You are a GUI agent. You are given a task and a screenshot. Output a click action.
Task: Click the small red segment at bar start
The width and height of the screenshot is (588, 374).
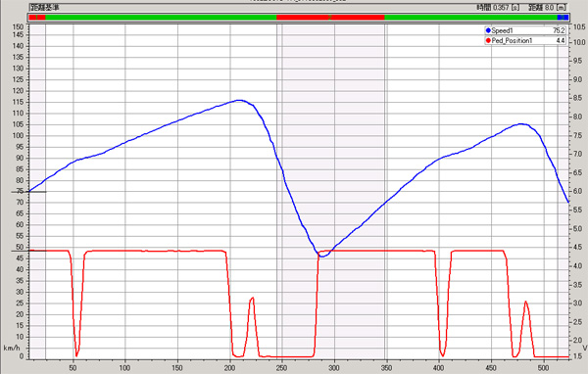[32, 18]
